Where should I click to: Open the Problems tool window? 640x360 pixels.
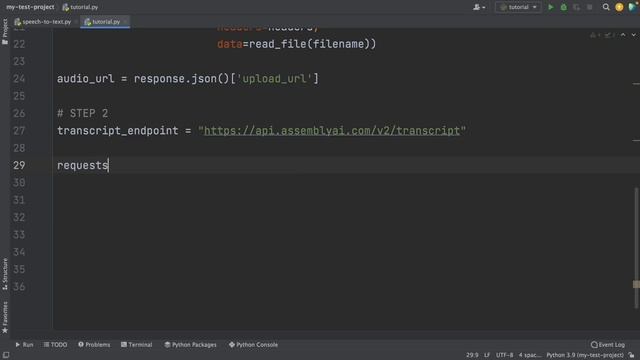94,345
